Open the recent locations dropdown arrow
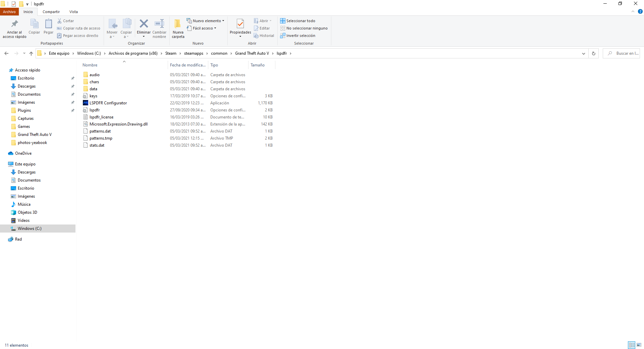The image size is (644, 349). point(24,53)
